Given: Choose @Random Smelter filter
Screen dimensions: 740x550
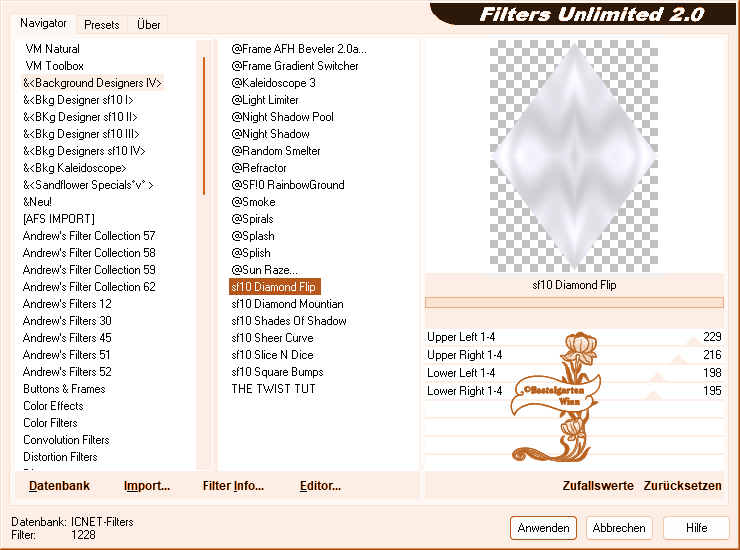Looking at the screenshot, I should point(276,151).
